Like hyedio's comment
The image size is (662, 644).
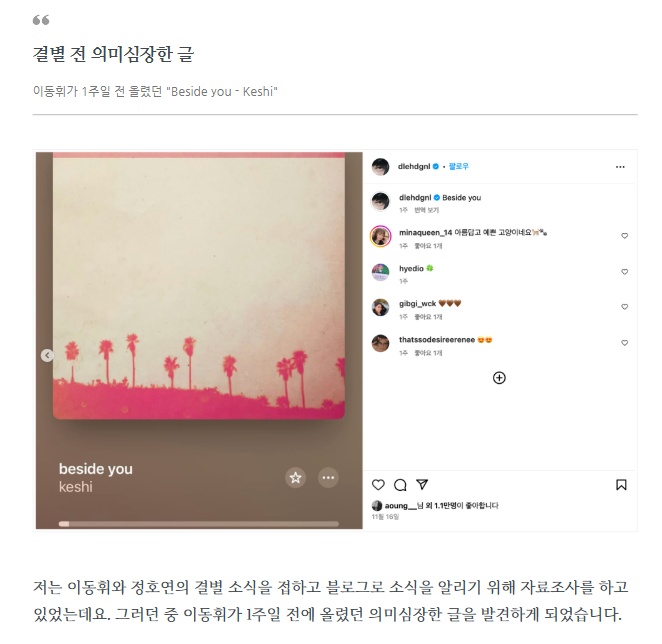click(624, 272)
